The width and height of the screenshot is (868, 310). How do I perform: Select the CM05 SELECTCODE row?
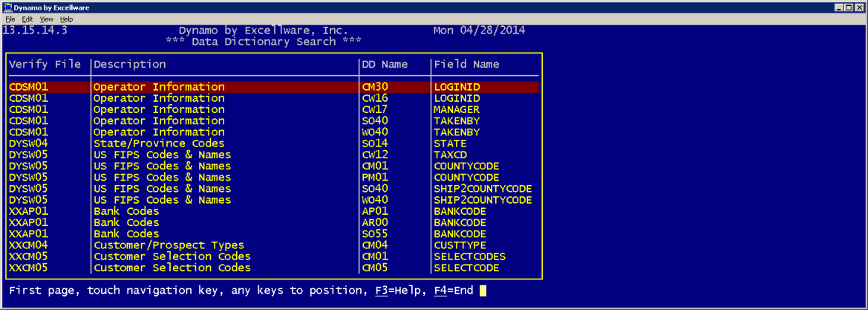[x=273, y=268]
